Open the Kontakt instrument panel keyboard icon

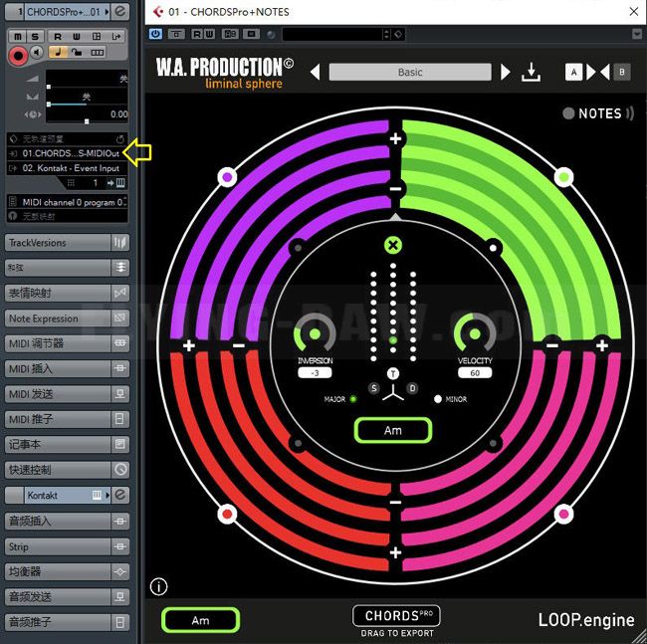(x=97, y=495)
